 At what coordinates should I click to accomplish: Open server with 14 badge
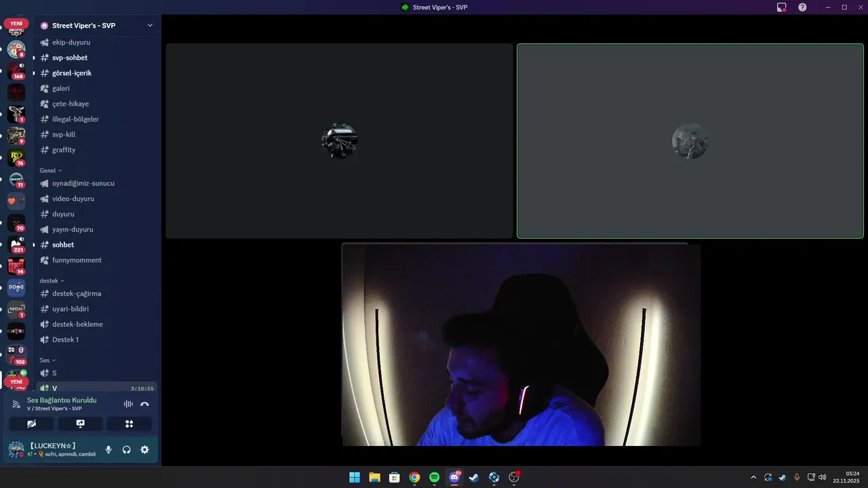pos(16,266)
